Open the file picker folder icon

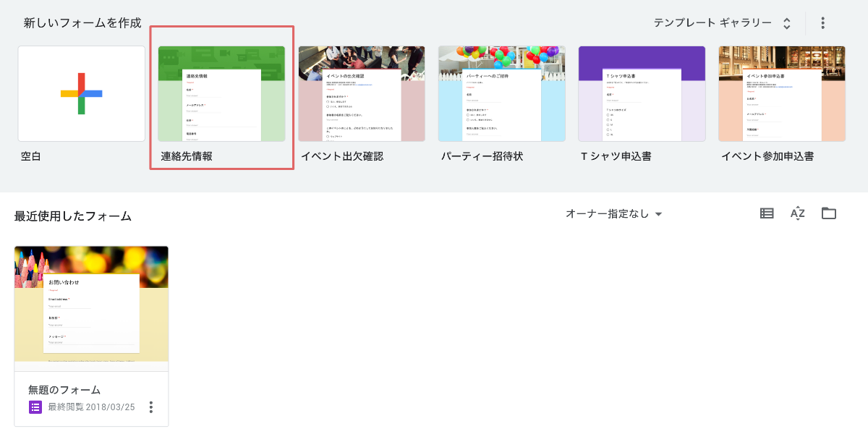click(829, 213)
